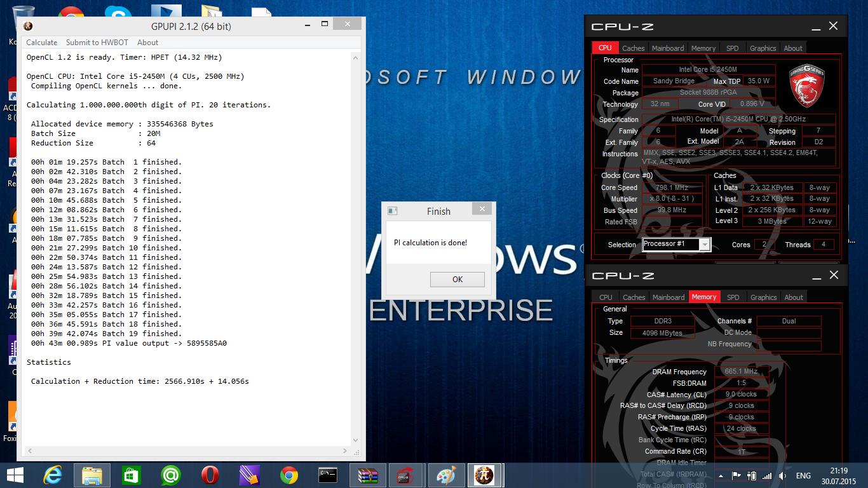Select the CPU tab in upper CPU-Z

coord(605,48)
